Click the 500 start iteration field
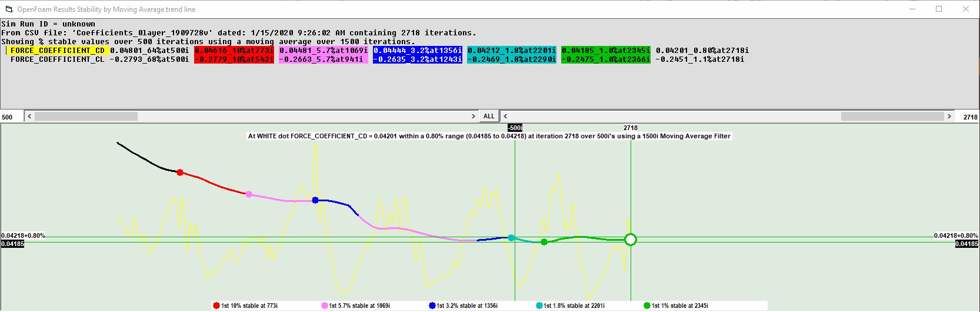 coord(12,117)
